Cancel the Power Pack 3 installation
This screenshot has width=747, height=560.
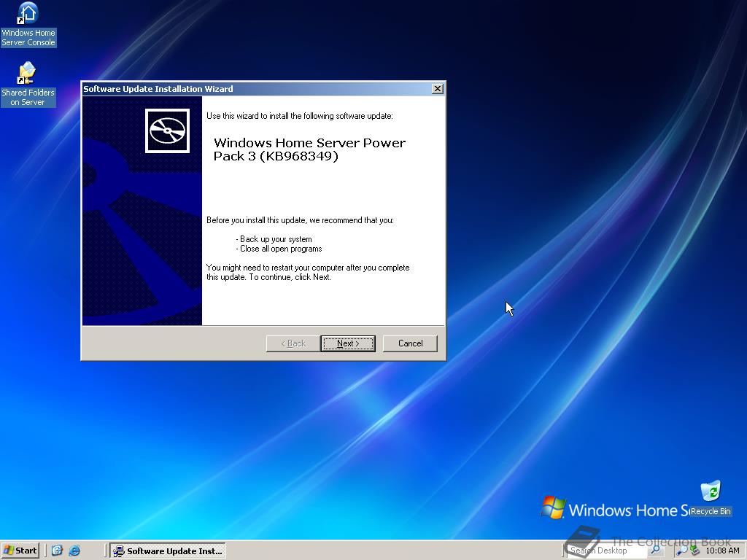pos(410,343)
